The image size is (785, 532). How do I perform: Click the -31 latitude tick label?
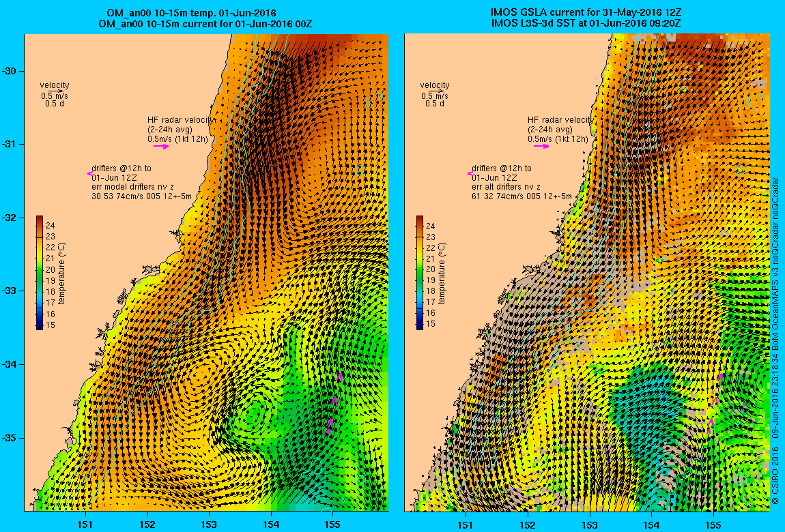point(10,145)
